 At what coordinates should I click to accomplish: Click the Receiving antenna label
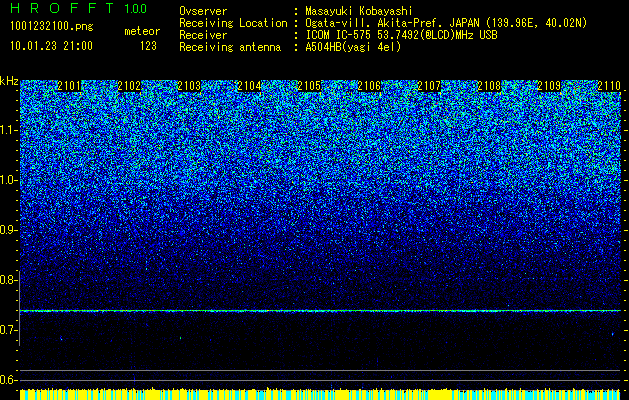click(230, 47)
